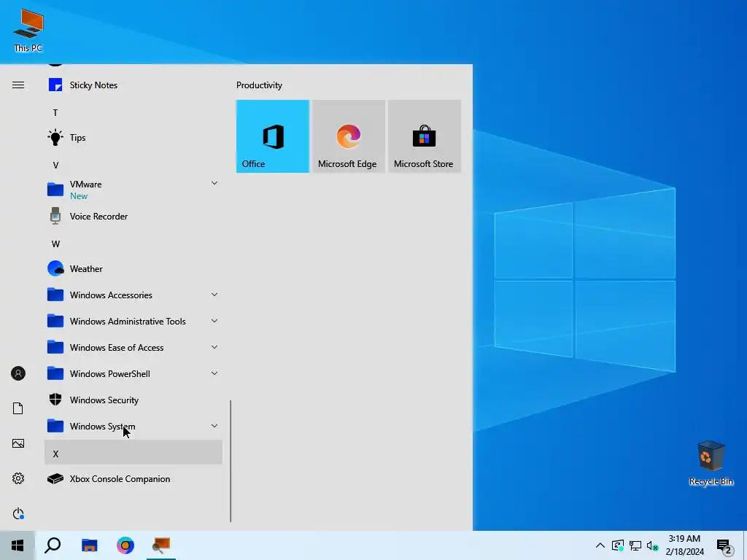This screenshot has width=747, height=560.
Task: Open Sticky Notes from the app list
Action: pyautogui.click(x=133, y=85)
